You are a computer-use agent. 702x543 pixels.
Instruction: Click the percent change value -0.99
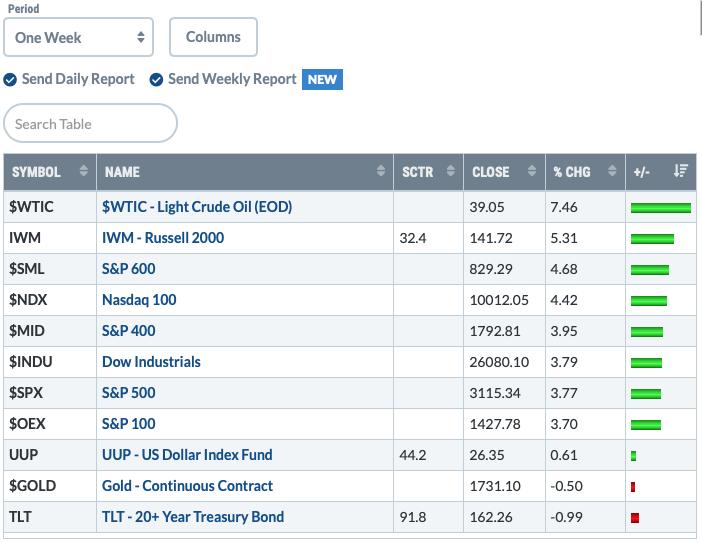566,517
